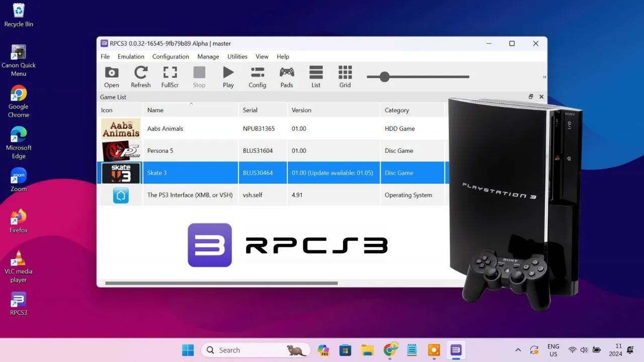Click the Icon column header
644x362 pixels.
point(120,110)
